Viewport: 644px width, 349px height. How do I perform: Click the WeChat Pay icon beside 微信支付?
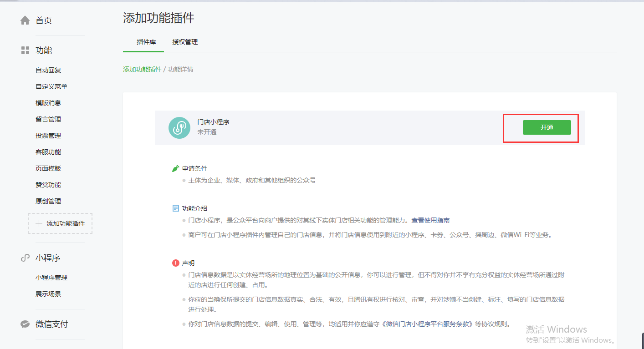[25, 324]
